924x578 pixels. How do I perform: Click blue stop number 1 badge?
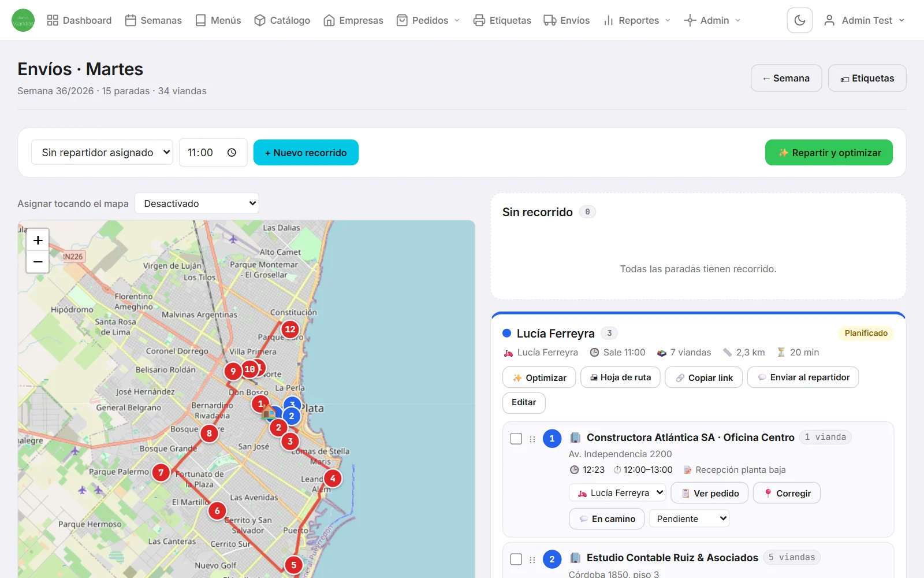552,438
